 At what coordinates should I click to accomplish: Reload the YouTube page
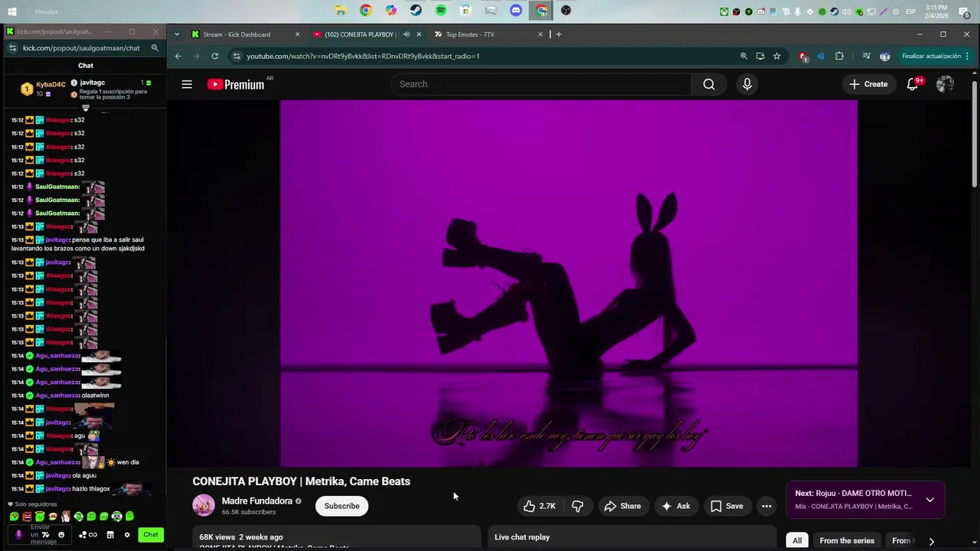click(215, 56)
